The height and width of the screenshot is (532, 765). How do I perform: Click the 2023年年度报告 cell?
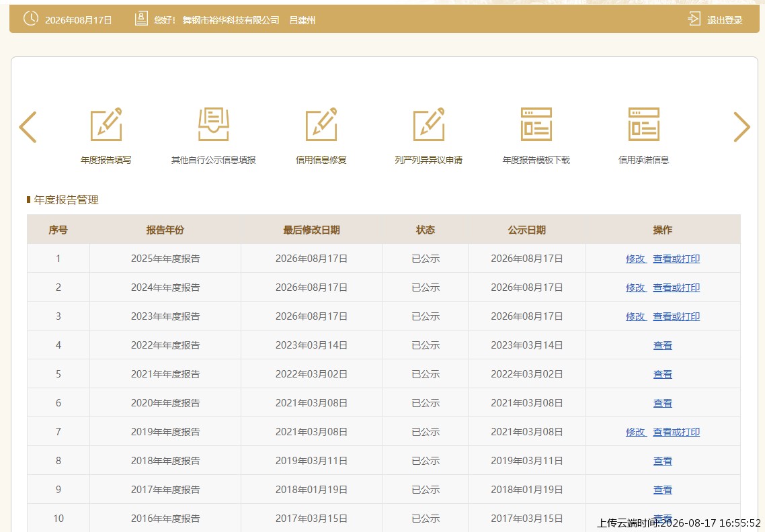tap(165, 316)
